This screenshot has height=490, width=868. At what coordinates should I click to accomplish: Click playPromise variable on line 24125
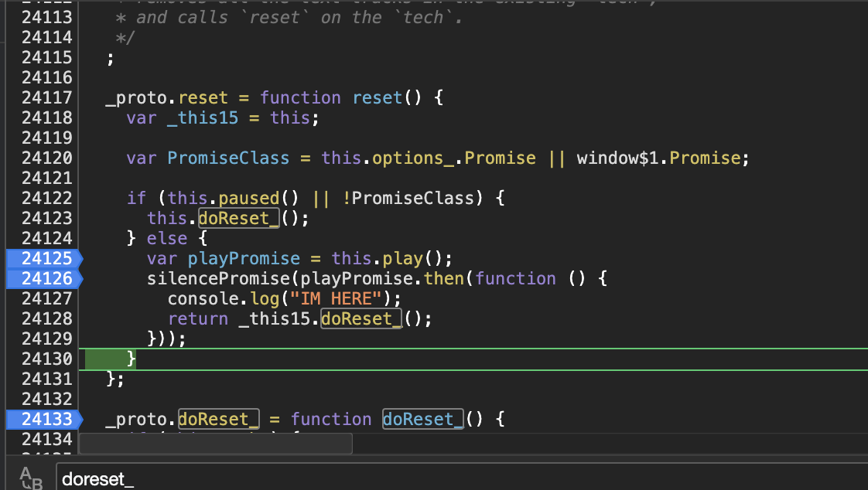click(244, 259)
